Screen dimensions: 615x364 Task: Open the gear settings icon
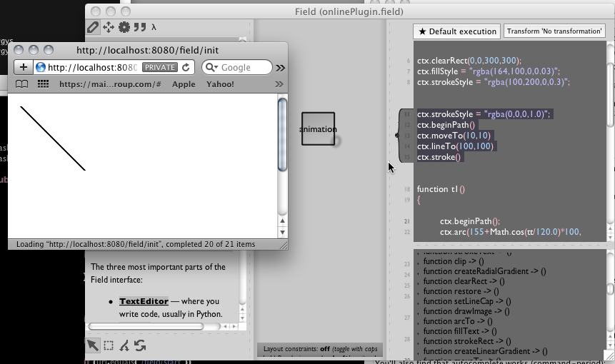124,27
